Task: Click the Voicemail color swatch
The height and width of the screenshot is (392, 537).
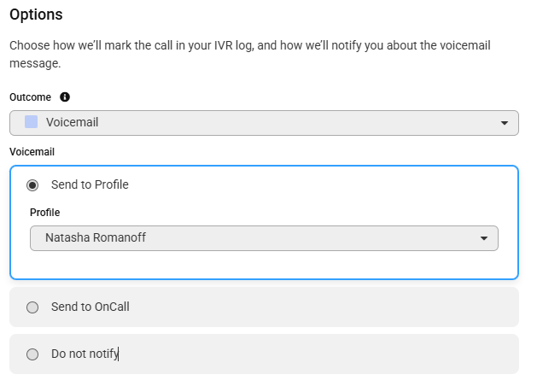Action: click(32, 122)
